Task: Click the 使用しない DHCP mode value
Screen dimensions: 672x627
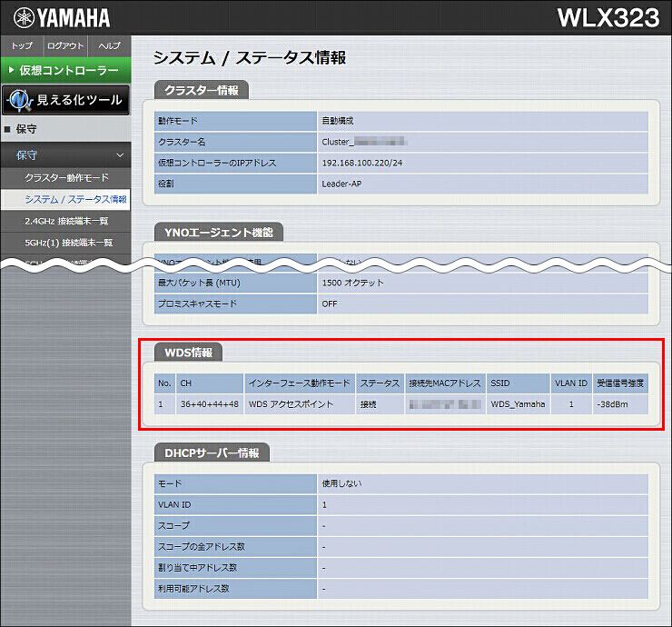Action: coord(341,483)
